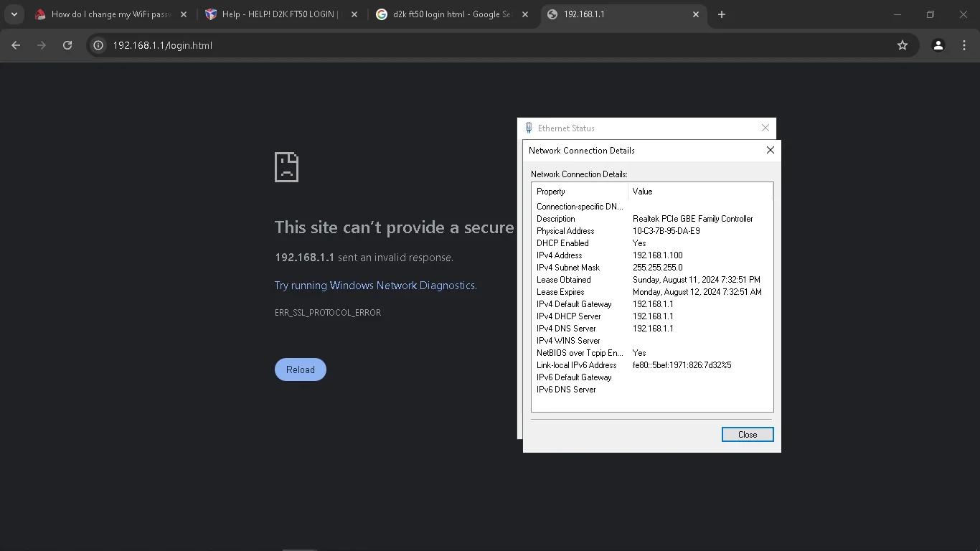Select the IPv4 WINS Server row
The width and height of the screenshot is (980, 551).
[x=652, y=341]
